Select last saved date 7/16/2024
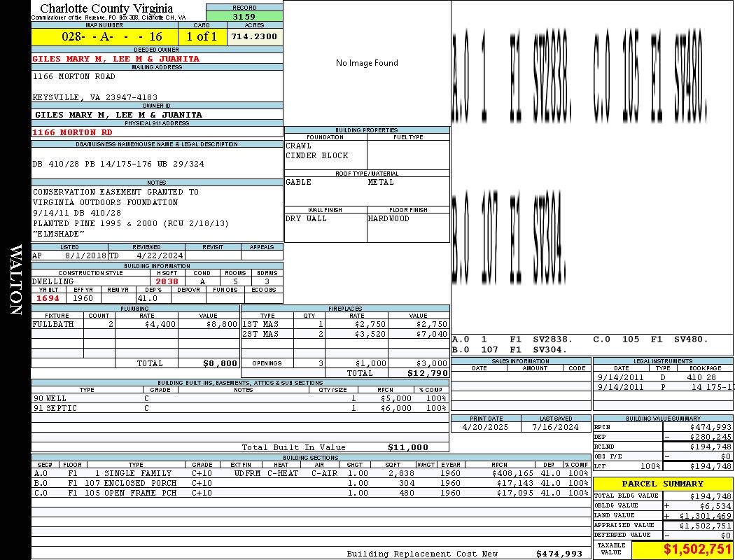The image size is (735, 560). coord(556,428)
